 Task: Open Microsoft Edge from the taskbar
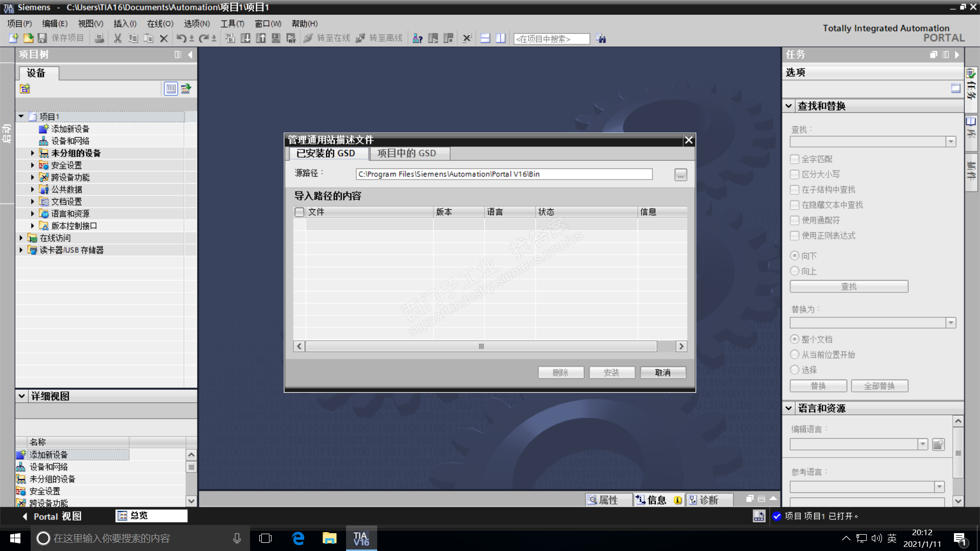point(298,538)
